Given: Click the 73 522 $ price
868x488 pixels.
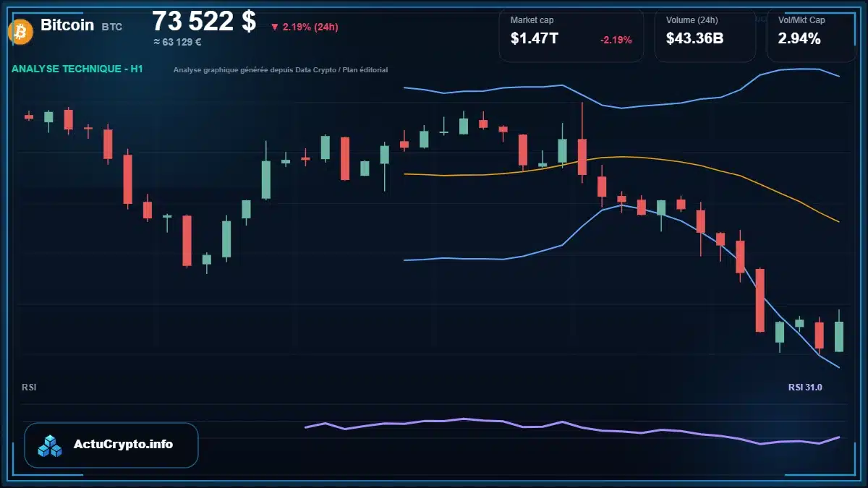Looking at the screenshot, I should pos(204,22).
